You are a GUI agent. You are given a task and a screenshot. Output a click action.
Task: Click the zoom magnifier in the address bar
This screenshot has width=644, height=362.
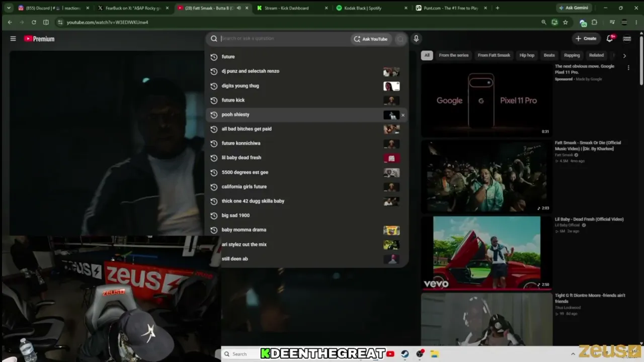pos(543,22)
